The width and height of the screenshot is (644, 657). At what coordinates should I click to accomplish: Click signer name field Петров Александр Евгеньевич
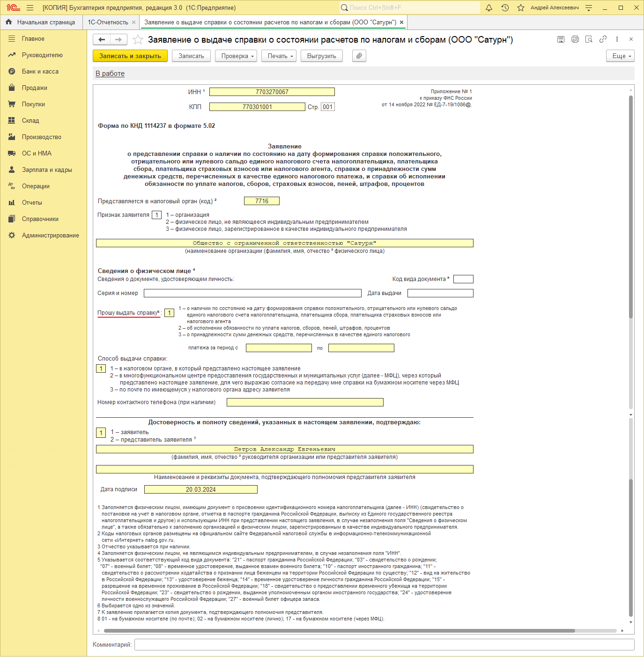tap(285, 449)
